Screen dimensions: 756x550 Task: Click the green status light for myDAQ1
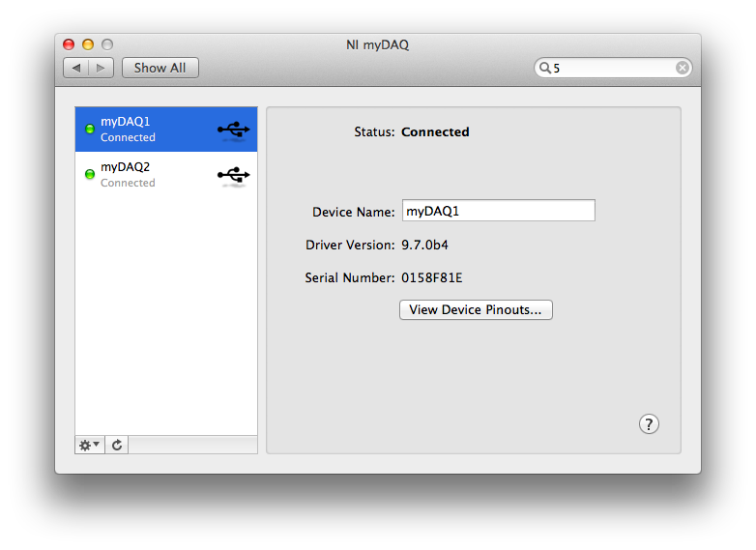coord(90,129)
